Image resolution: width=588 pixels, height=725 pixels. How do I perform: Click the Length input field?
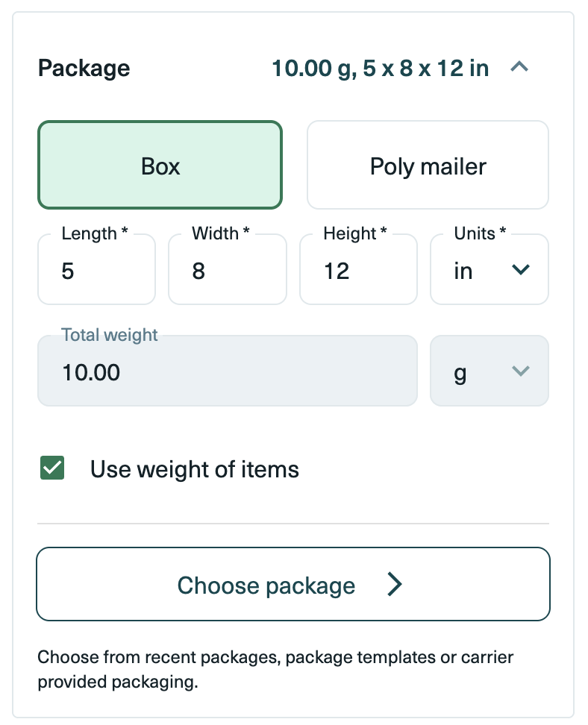(x=97, y=269)
